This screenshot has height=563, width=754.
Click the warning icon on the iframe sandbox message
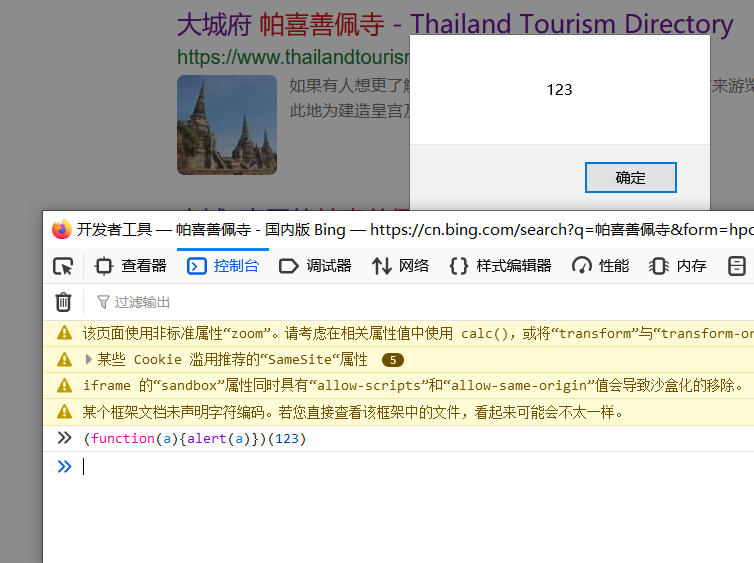(64, 385)
